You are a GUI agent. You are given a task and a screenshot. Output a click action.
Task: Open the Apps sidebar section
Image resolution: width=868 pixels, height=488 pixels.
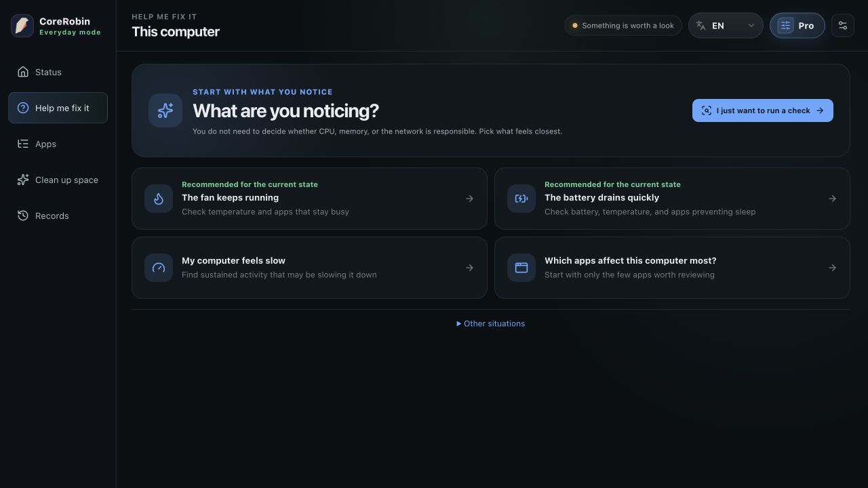click(58, 144)
